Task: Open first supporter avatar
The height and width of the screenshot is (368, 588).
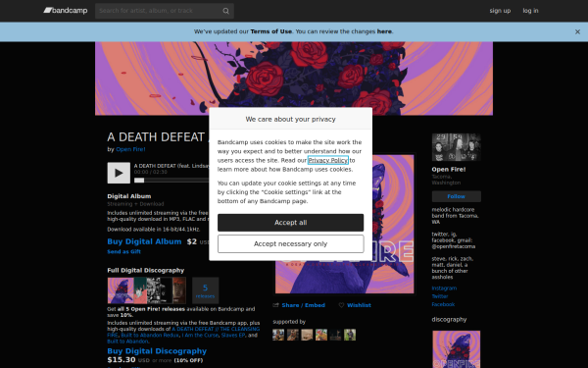Action: [x=278, y=335]
